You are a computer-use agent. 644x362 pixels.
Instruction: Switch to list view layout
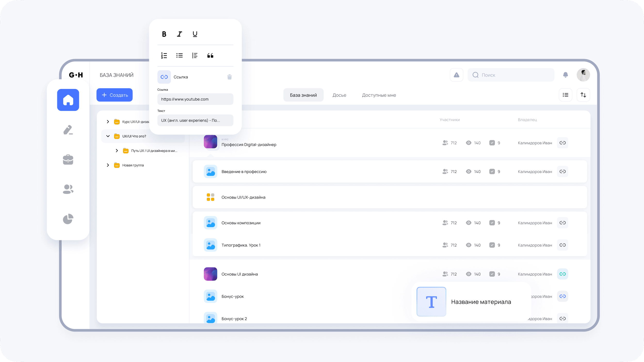coord(565,95)
